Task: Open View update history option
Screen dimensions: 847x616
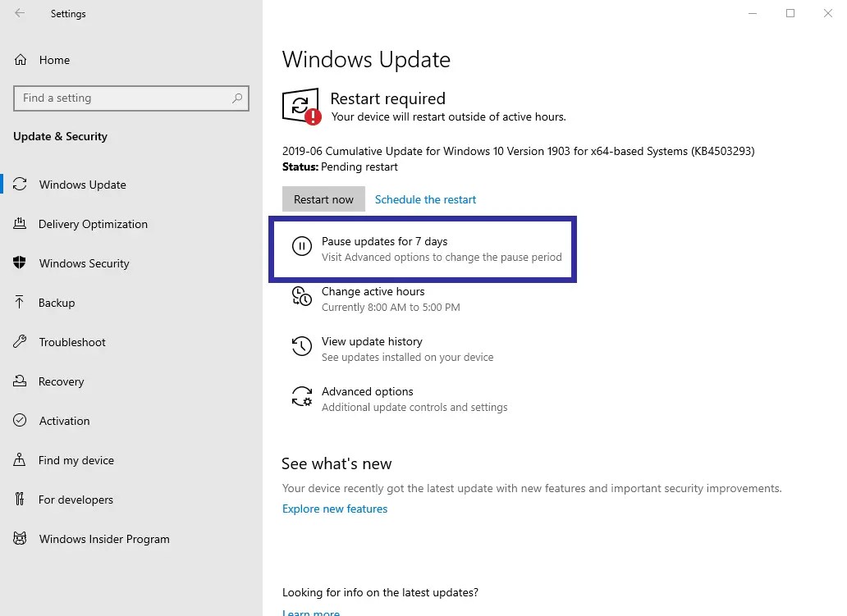Action: [372, 342]
